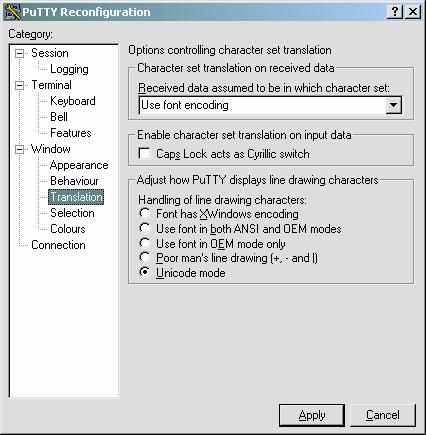
Task: Select Unicode mode radio button
Action: [145, 272]
